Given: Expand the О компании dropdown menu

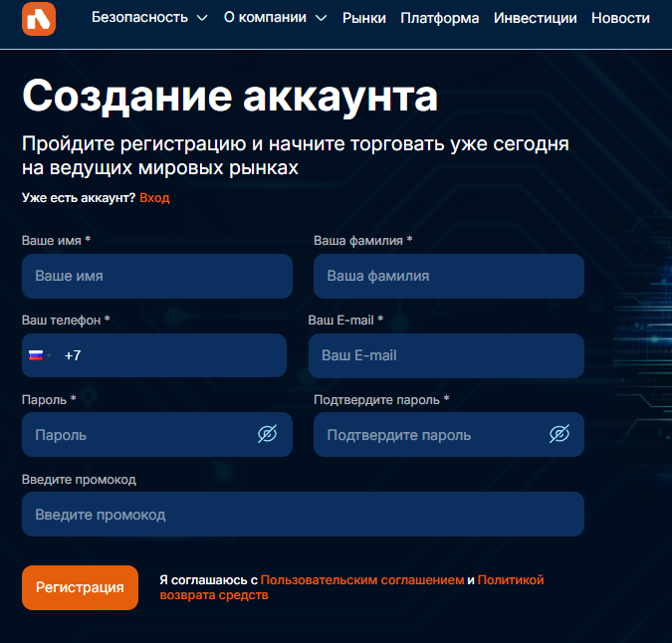Looking at the screenshot, I should 275,18.
